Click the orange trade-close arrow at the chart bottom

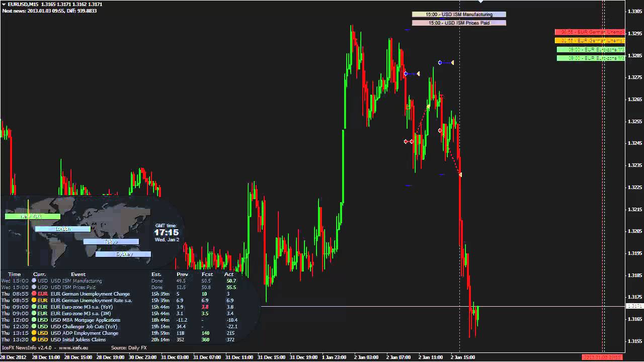[x=460, y=174]
